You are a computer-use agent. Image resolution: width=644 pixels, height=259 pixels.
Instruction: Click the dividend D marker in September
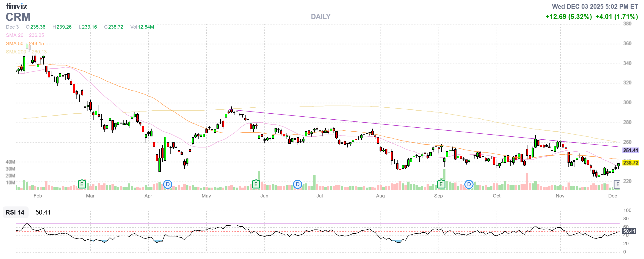tap(469, 185)
